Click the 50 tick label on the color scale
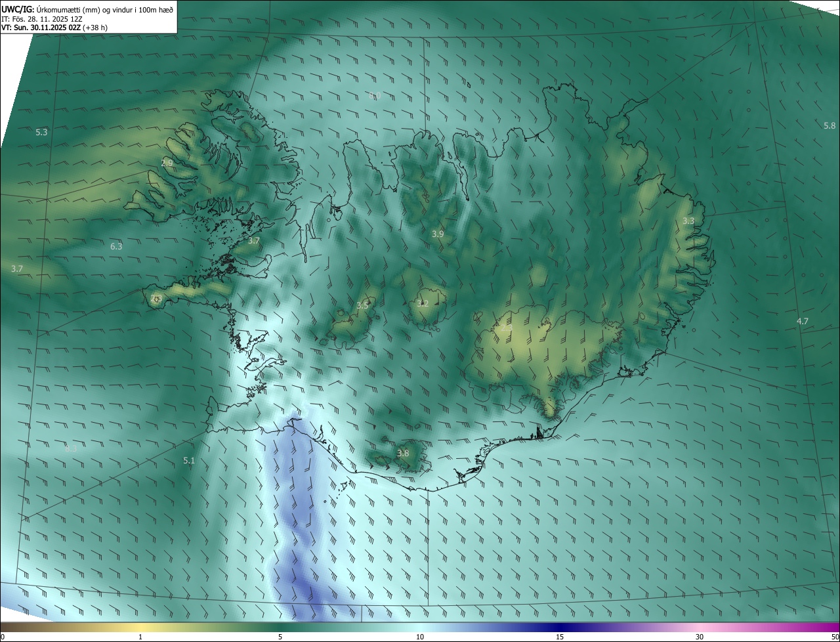 point(834,637)
